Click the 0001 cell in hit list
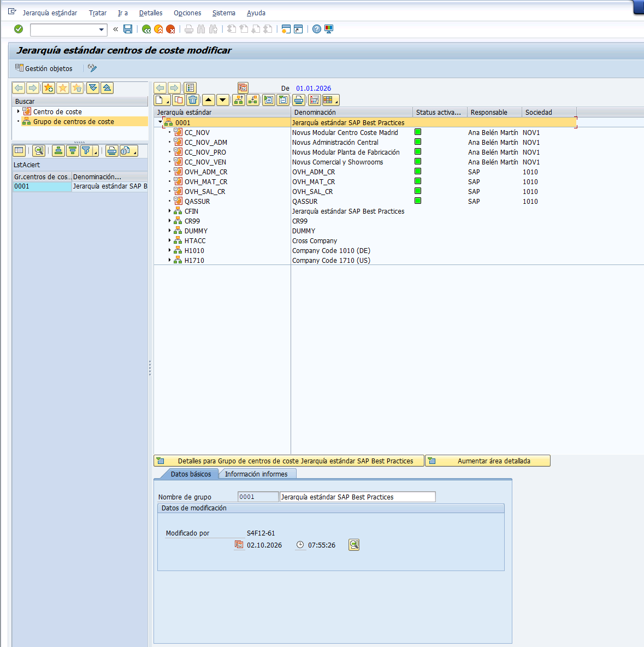This screenshot has width=644, height=647. click(42, 186)
